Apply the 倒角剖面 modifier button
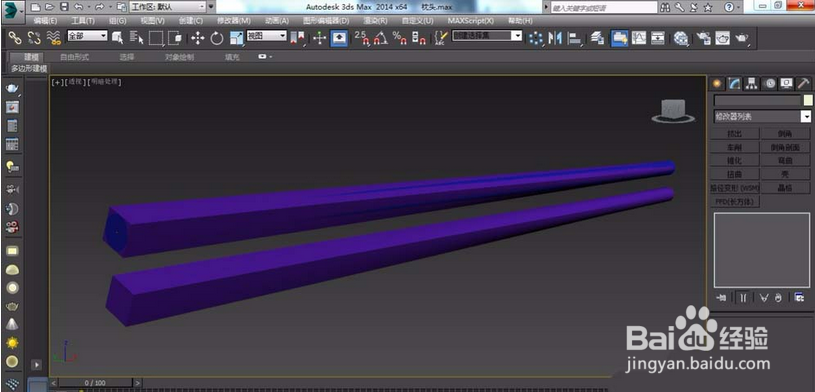This screenshot has height=392, width=815. [785, 147]
